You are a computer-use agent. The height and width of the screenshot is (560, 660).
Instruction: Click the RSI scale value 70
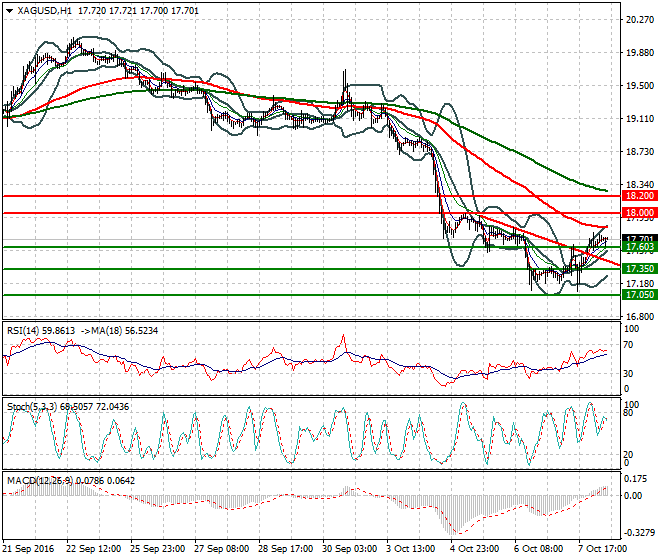628,345
